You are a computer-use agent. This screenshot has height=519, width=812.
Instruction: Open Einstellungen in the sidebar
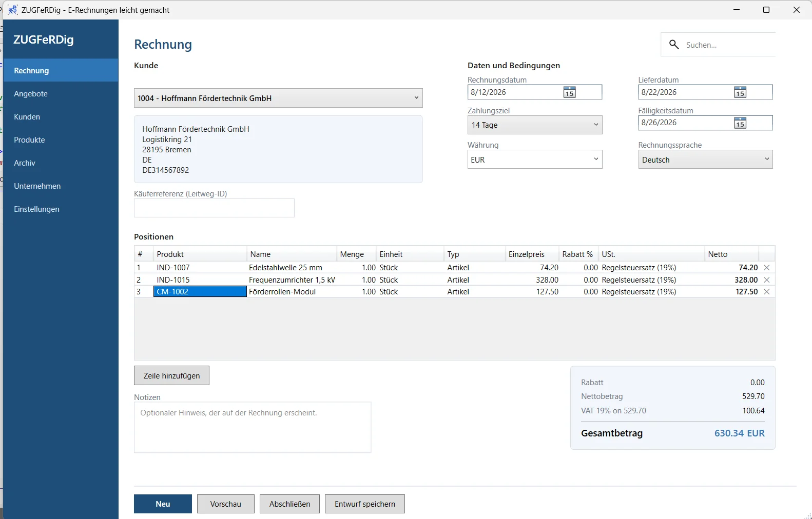pos(61,209)
